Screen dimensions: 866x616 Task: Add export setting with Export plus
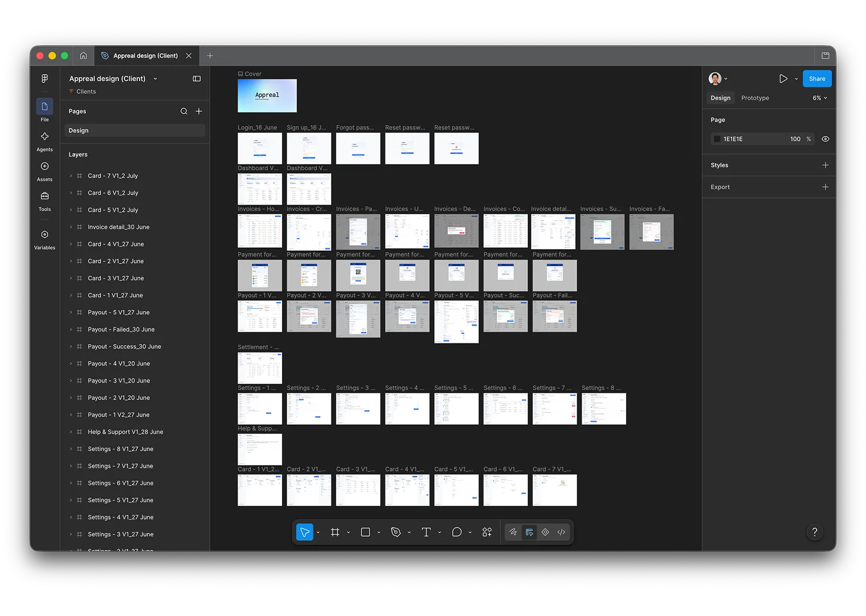(826, 187)
